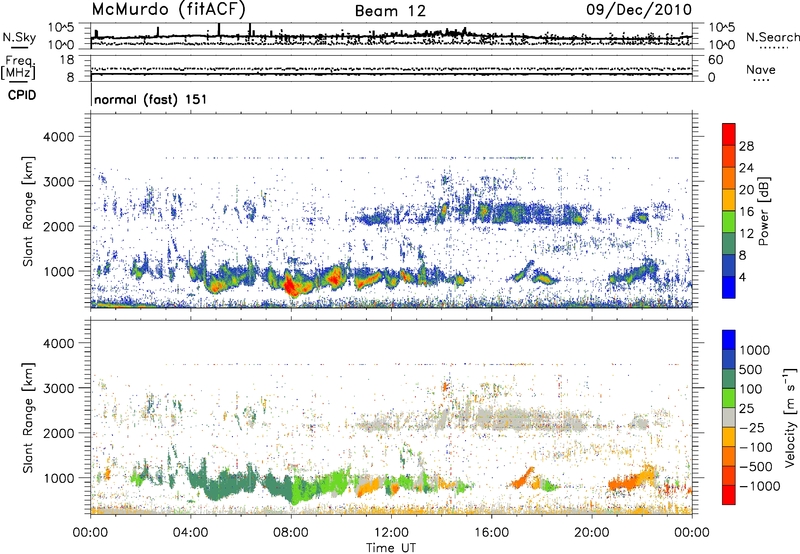The width and height of the screenshot is (800, 554).
Task: Select the "Beam 12" header text
Action: tap(390, 11)
